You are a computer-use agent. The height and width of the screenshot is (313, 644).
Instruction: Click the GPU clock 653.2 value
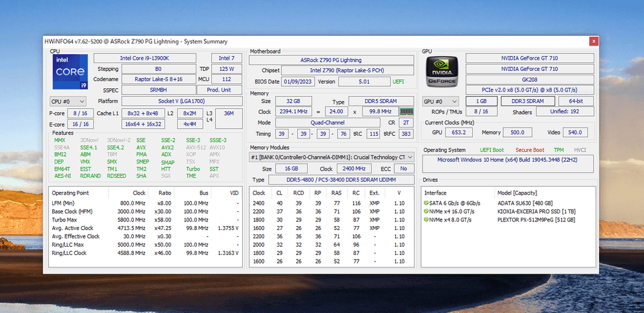pyautogui.click(x=459, y=132)
